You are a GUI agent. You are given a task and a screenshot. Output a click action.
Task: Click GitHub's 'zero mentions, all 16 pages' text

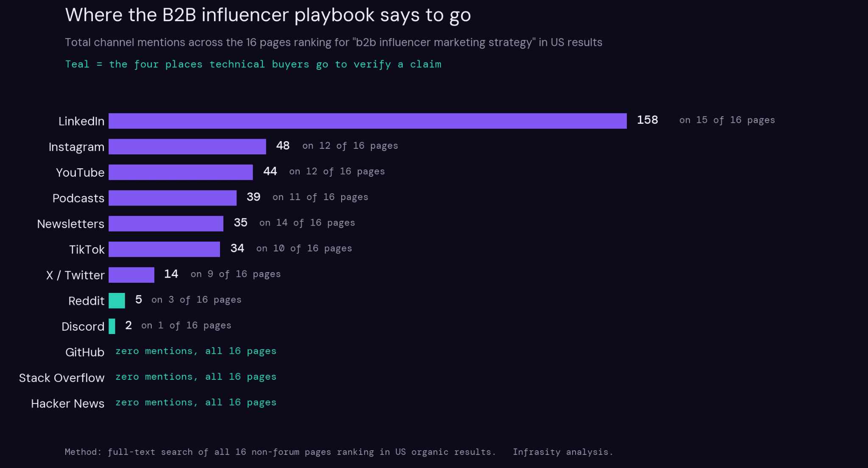tap(196, 351)
